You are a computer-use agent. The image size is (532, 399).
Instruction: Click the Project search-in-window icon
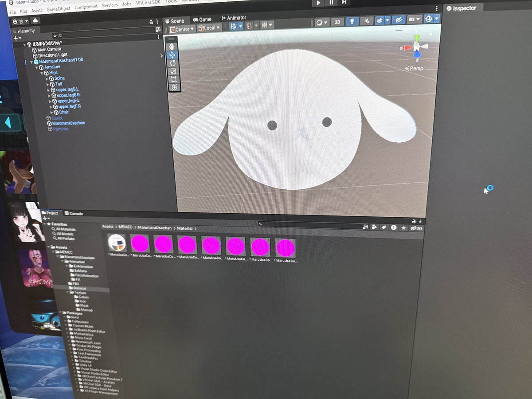pyautogui.click(x=366, y=227)
